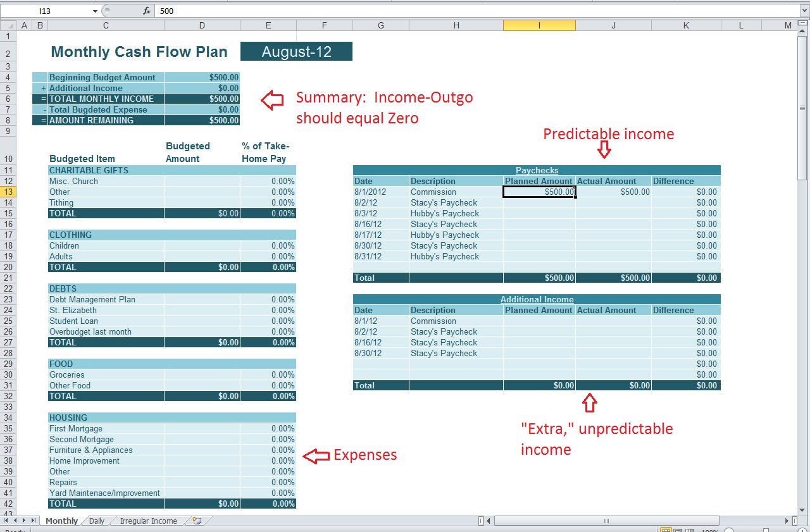
Task: Click the horizontal scrollbar thumb
Action: [606, 521]
